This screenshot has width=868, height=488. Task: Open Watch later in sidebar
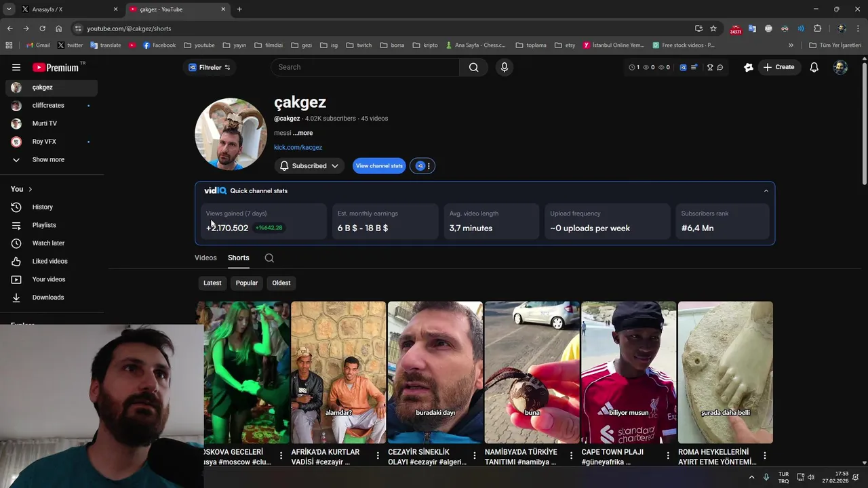coord(52,243)
